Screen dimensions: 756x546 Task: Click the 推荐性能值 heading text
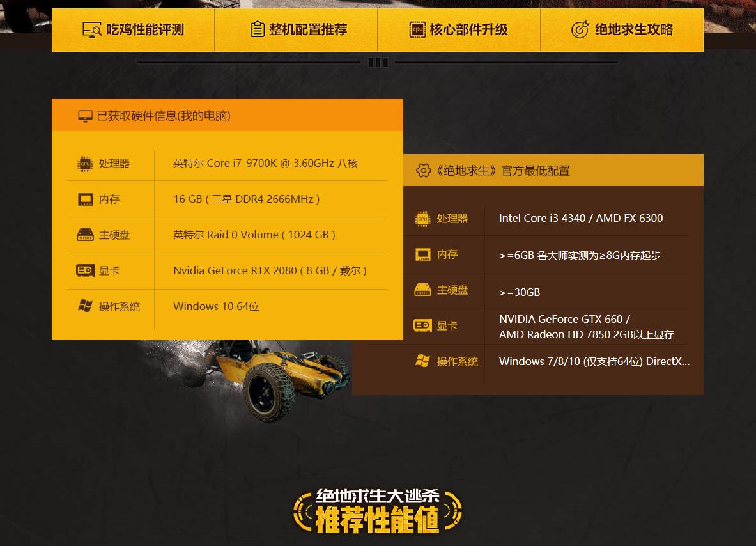[377, 518]
